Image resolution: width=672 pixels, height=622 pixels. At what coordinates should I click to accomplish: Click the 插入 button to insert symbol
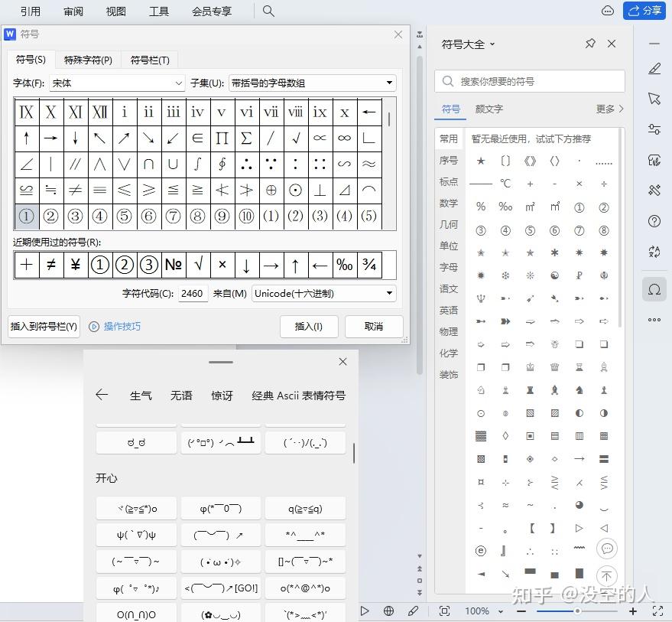click(x=310, y=326)
